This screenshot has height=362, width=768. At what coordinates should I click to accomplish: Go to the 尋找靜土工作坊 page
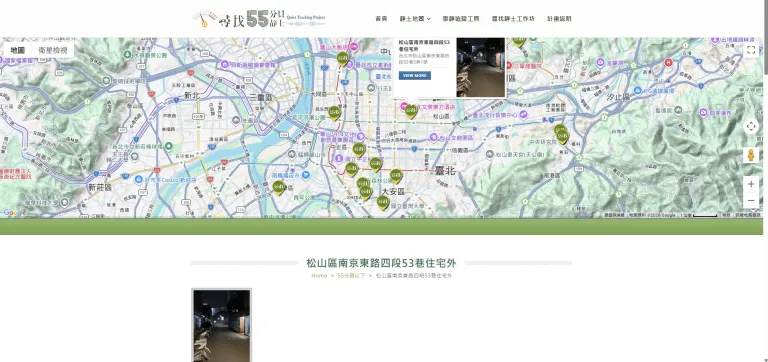pyautogui.click(x=513, y=19)
